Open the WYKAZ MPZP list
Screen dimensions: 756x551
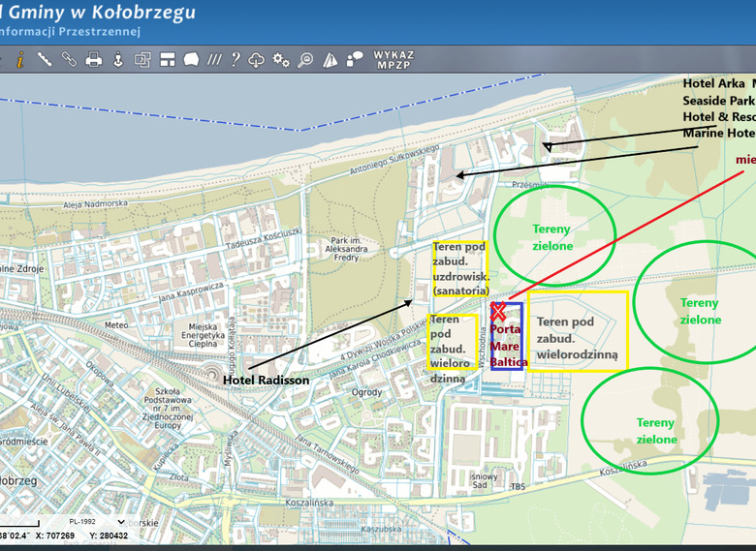pyautogui.click(x=394, y=60)
